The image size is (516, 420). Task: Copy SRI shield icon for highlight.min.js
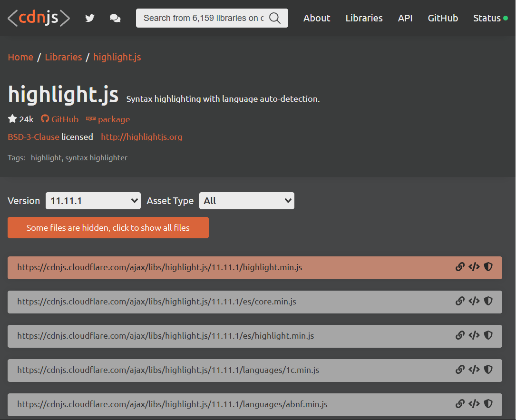(x=488, y=267)
